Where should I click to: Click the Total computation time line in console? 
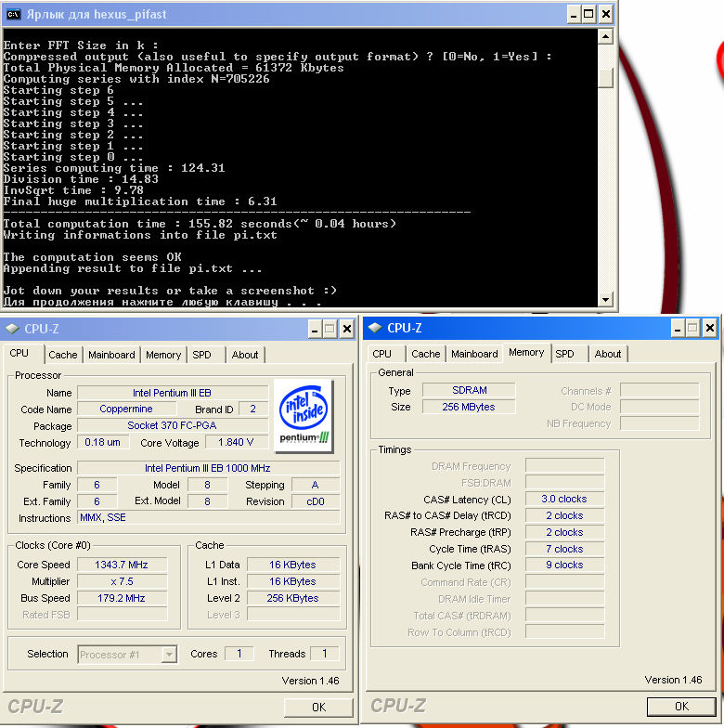200,224
